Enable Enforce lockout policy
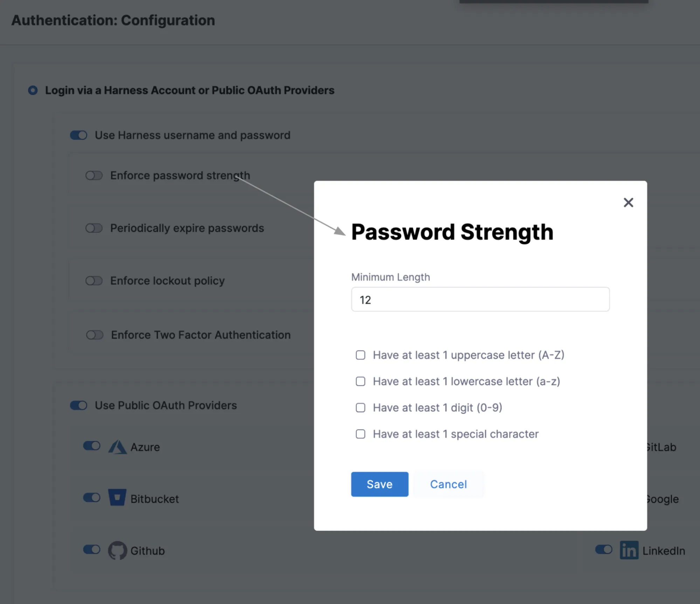This screenshot has width=700, height=604. [x=94, y=281]
